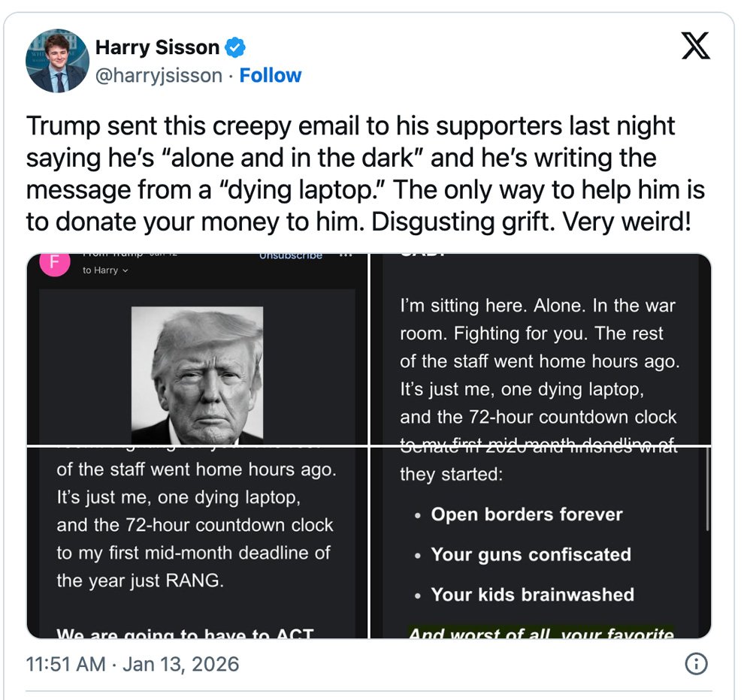Click the blue verified badge
This screenshot has width=744, height=700.
click(x=235, y=48)
